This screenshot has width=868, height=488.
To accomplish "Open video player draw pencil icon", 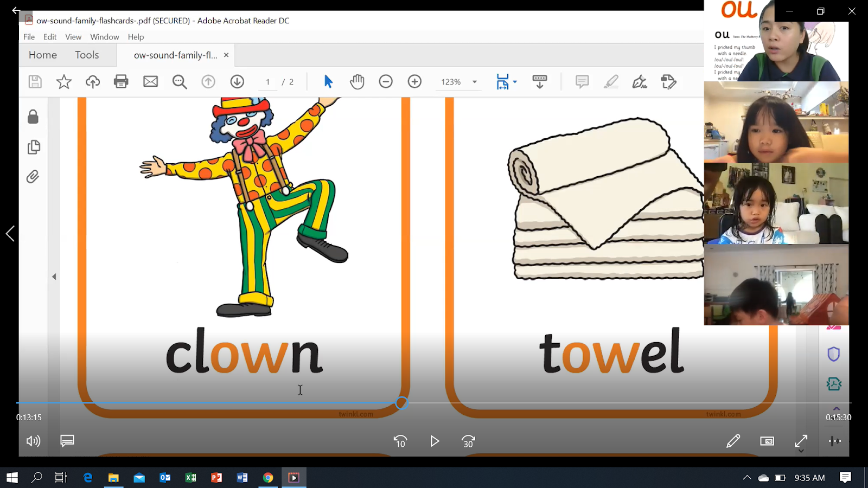I will pyautogui.click(x=733, y=441).
